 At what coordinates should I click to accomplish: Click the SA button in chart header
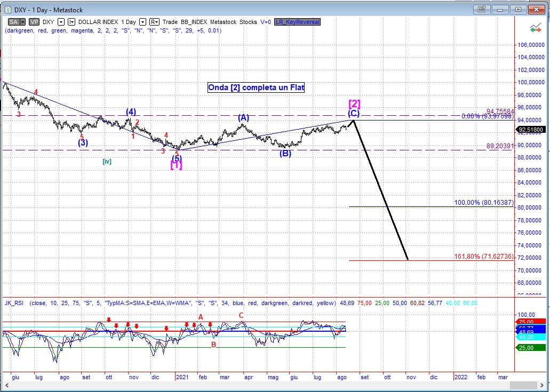[x=14, y=22]
